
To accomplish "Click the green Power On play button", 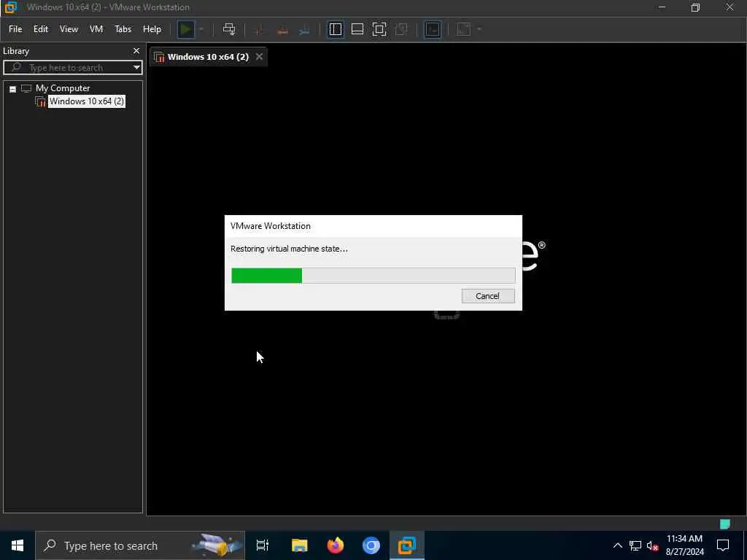I will click(186, 29).
